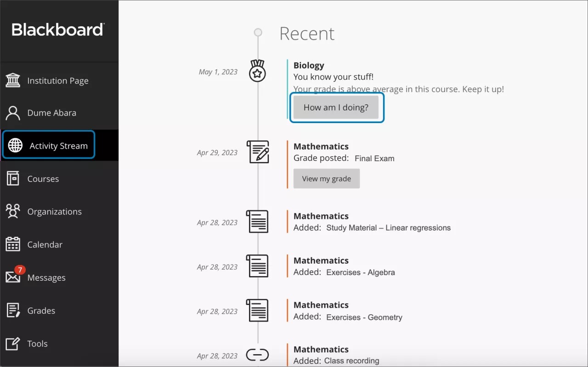This screenshot has height=367, width=588.
Task: Click the Tools icon
Action: pyautogui.click(x=14, y=343)
